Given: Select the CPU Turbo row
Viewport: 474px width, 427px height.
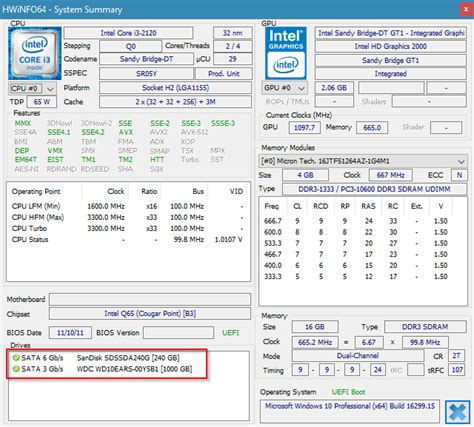Looking at the screenshot, I should 128,229.
